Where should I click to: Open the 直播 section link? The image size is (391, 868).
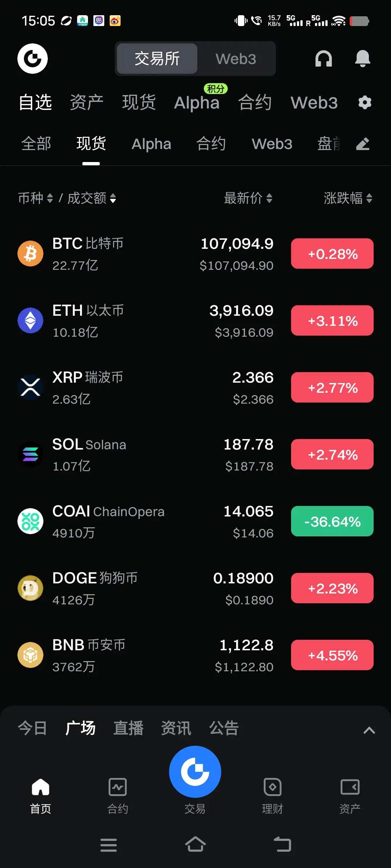tap(129, 728)
